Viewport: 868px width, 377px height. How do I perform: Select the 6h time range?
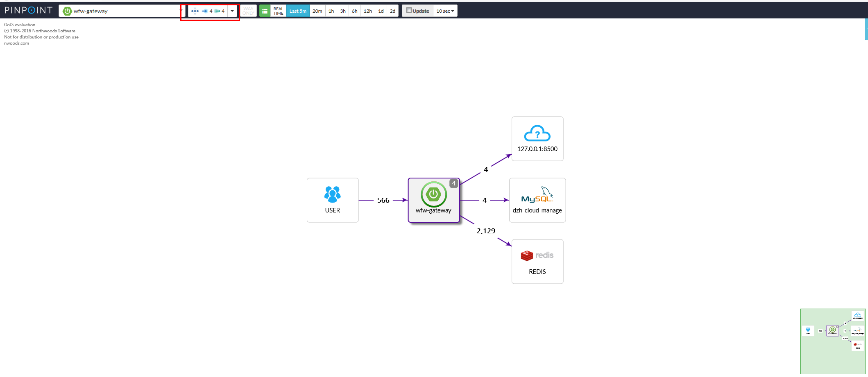tap(355, 11)
